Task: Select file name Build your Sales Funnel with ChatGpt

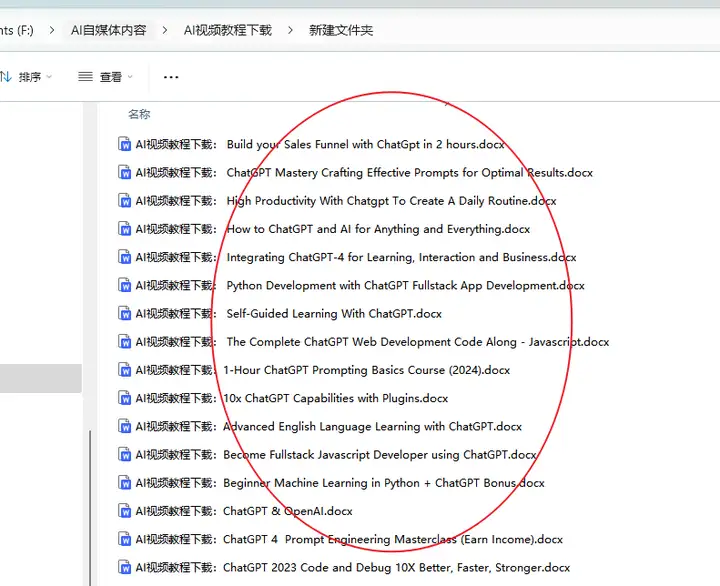Action: point(320,144)
